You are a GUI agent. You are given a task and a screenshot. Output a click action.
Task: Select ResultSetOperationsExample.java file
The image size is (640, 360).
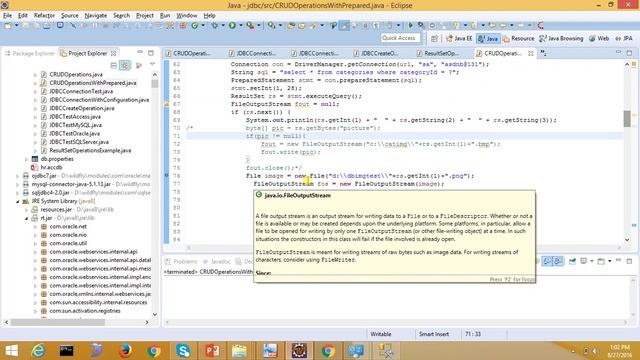(90, 151)
